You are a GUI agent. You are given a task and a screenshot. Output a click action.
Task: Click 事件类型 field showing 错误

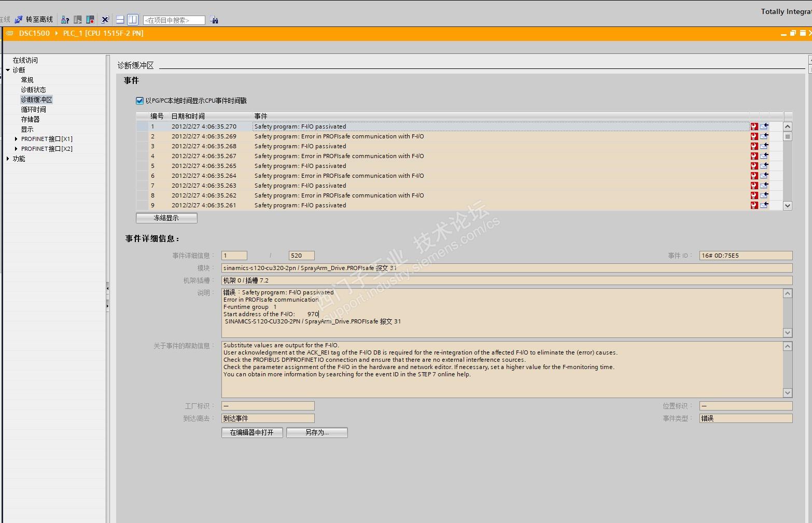click(746, 418)
